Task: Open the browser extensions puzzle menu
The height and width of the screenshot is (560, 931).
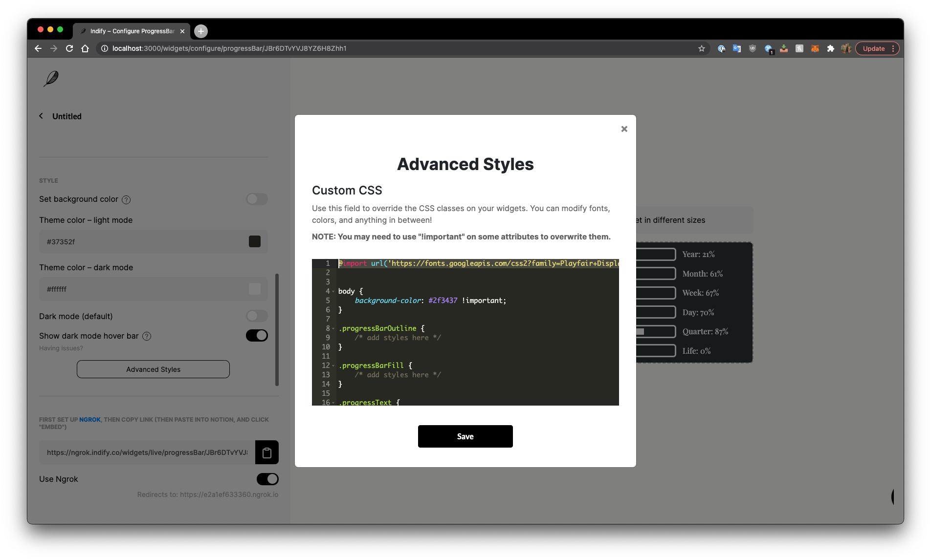Action: (x=831, y=48)
